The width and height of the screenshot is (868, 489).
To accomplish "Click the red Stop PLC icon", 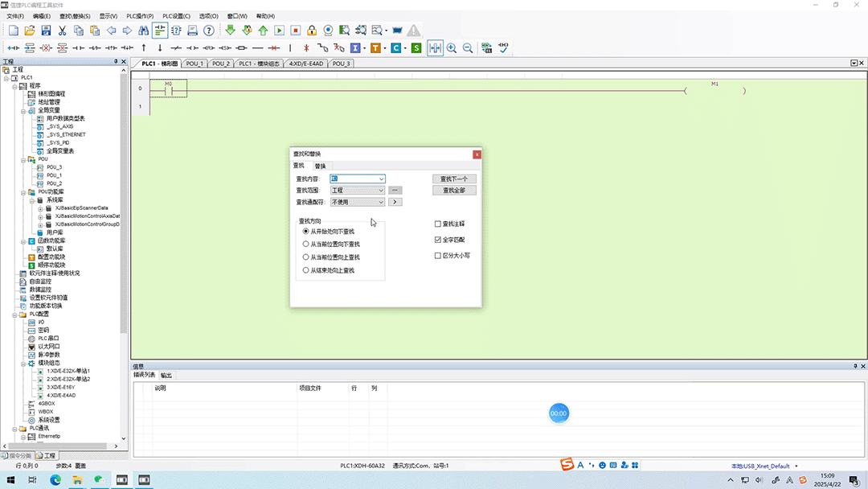I will pyautogui.click(x=296, y=31).
